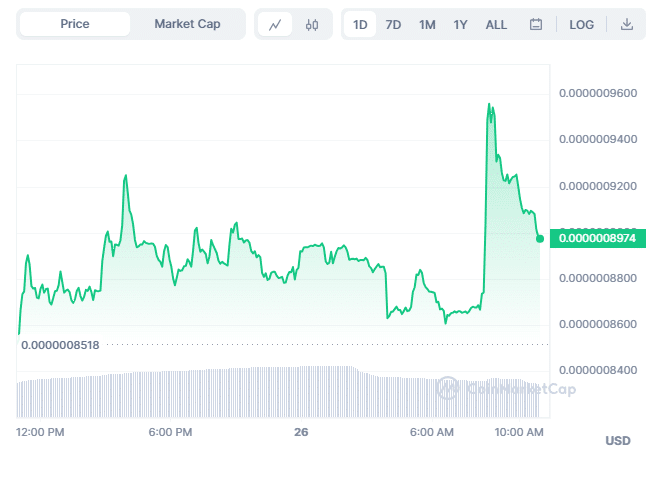Click the 10:00 AM time axis label

[519, 432]
